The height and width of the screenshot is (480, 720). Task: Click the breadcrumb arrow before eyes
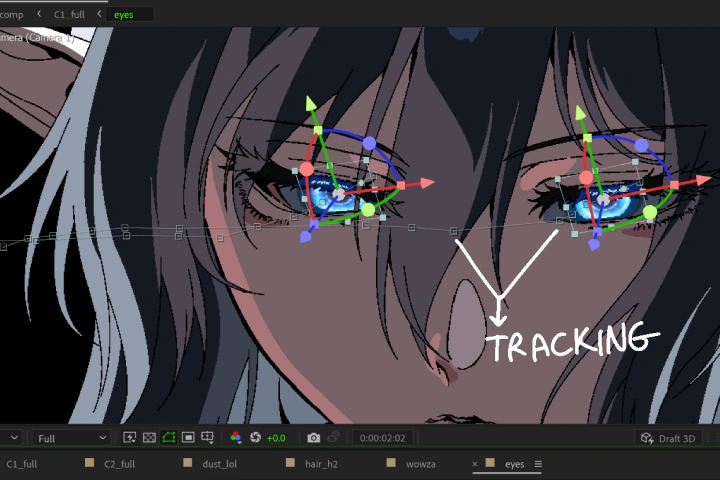coord(99,14)
